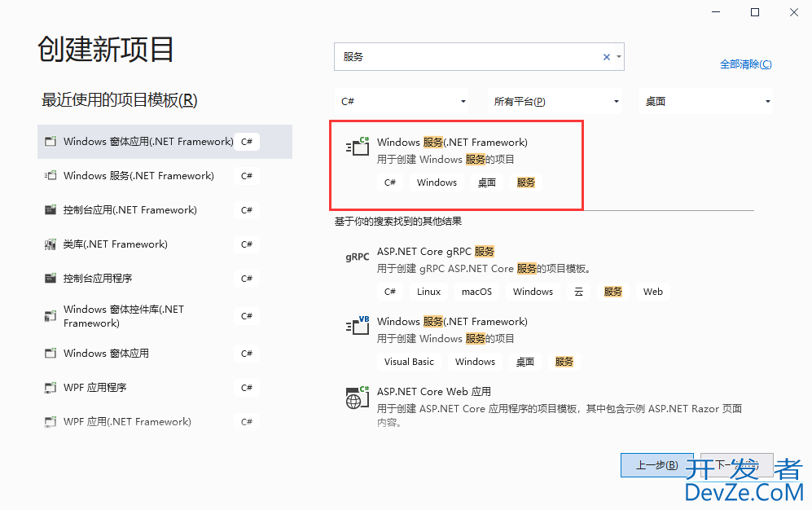
Task: Click the WPF 应用(.NET Framework) icon
Action: coord(50,421)
